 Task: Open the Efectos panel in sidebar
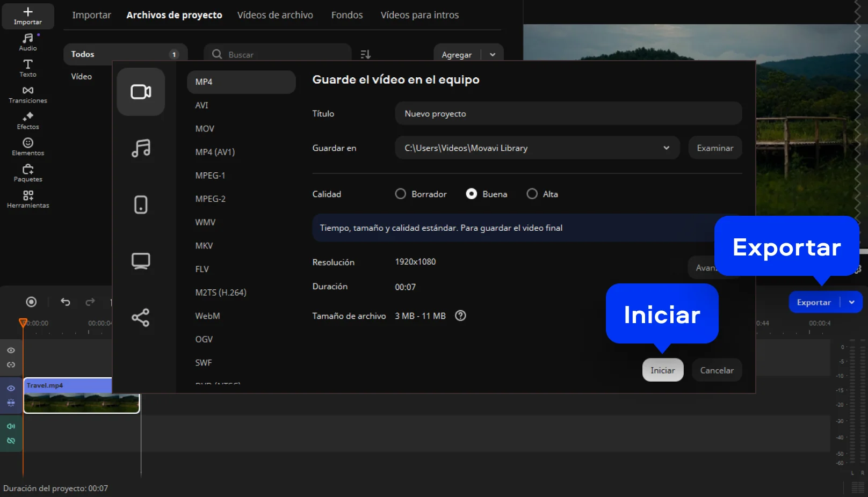[28, 121]
